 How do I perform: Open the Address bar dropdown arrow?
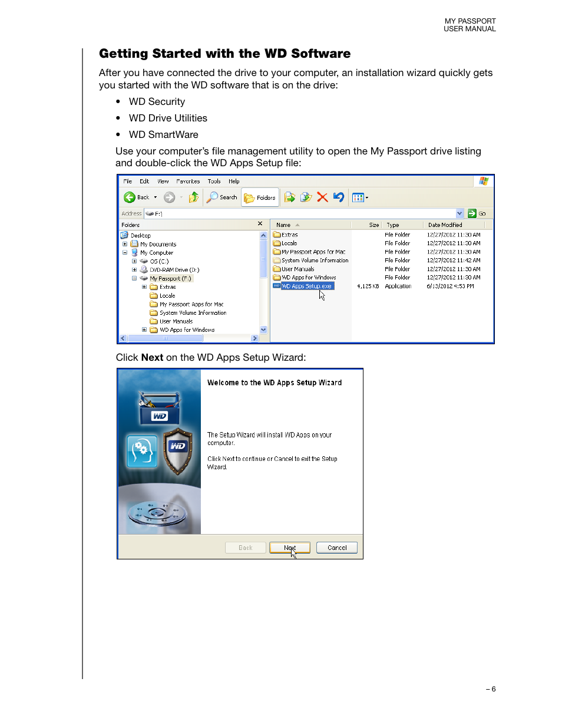pyautogui.click(x=459, y=213)
